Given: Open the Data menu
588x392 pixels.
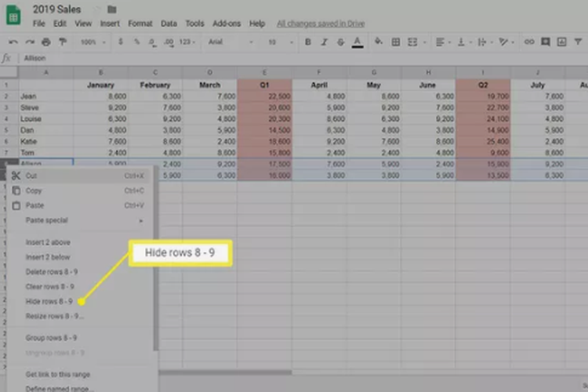Looking at the screenshot, I should click(x=169, y=24).
